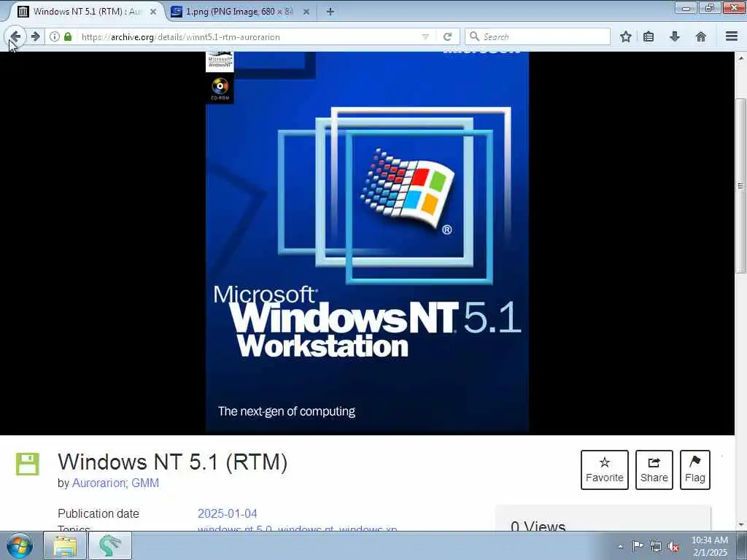Reload the current archive.org page
Image resolution: width=747 pixels, height=560 pixels.
[447, 36]
